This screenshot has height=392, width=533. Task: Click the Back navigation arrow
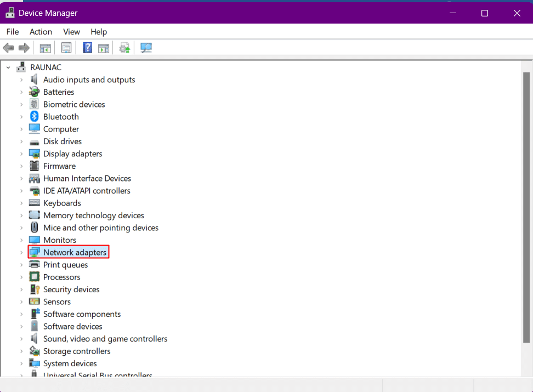(x=8, y=48)
